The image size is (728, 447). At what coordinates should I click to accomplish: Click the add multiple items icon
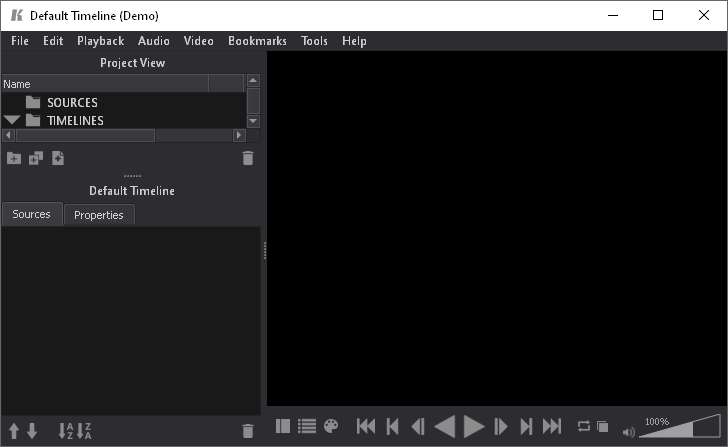[x=36, y=158]
